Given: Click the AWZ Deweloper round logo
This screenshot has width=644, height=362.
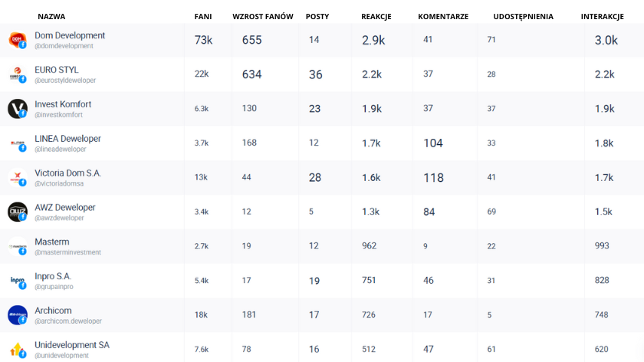Looking at the screenshot, I should (x=17, y=212).
